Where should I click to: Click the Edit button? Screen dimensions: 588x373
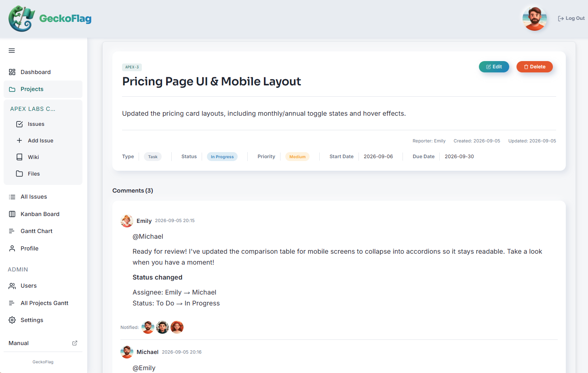[x=494, y=67]
